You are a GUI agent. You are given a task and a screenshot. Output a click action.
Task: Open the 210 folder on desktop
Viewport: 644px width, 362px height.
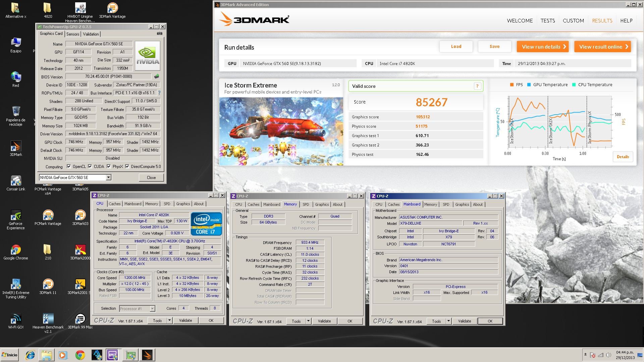(x=48, y=252)
